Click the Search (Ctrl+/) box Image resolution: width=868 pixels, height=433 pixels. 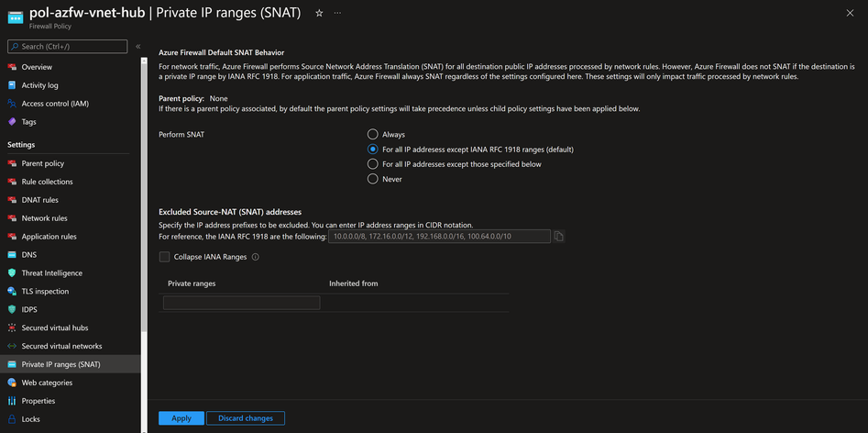pyautogui.click(x=68, y=47)
